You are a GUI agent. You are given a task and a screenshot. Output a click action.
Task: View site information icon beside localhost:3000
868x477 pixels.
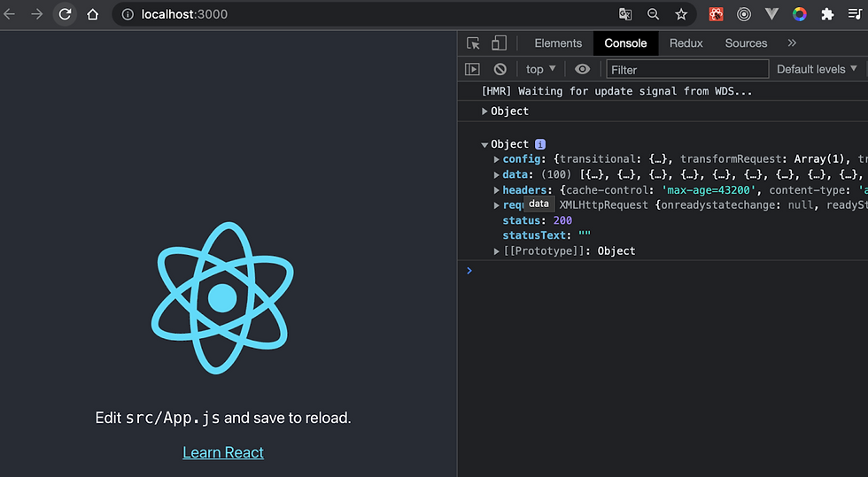point(128,14)
